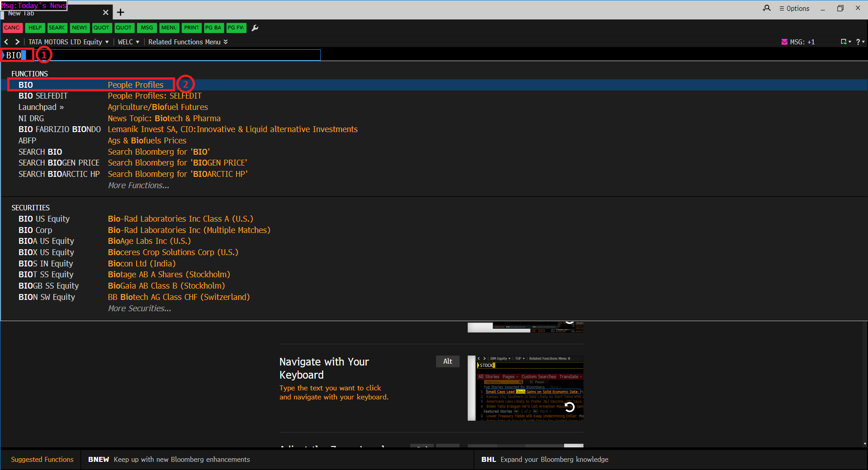Click the green NEWS button
868x470 pixels.
click(x=80, y=28)
